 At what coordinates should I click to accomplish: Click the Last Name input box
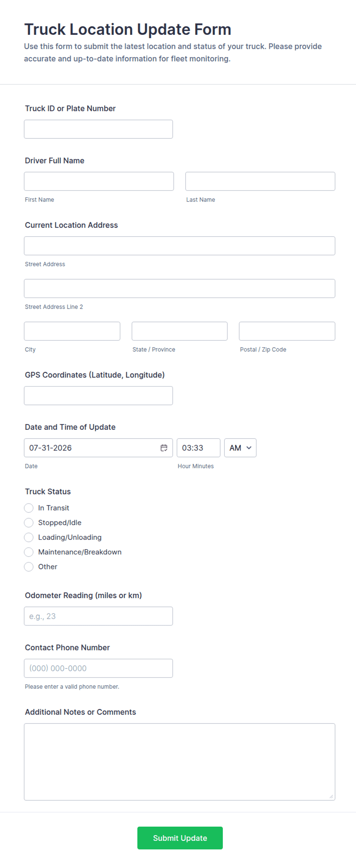coord(260,181)
